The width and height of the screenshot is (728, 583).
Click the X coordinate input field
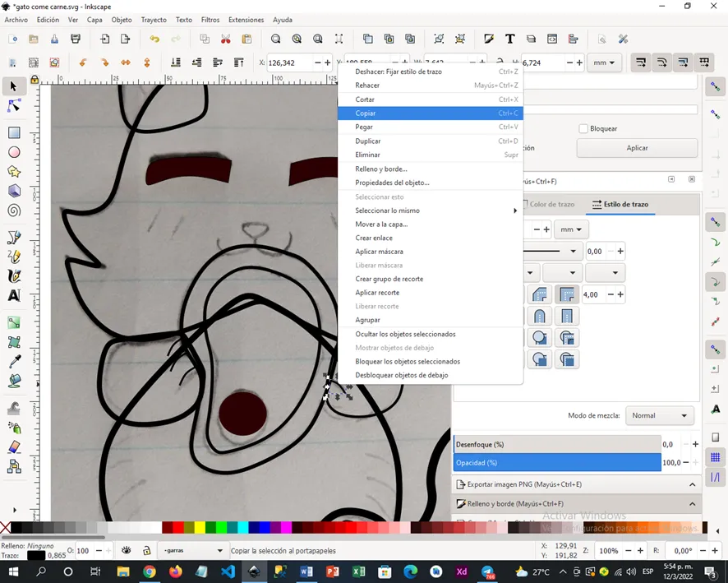(291, 62)
